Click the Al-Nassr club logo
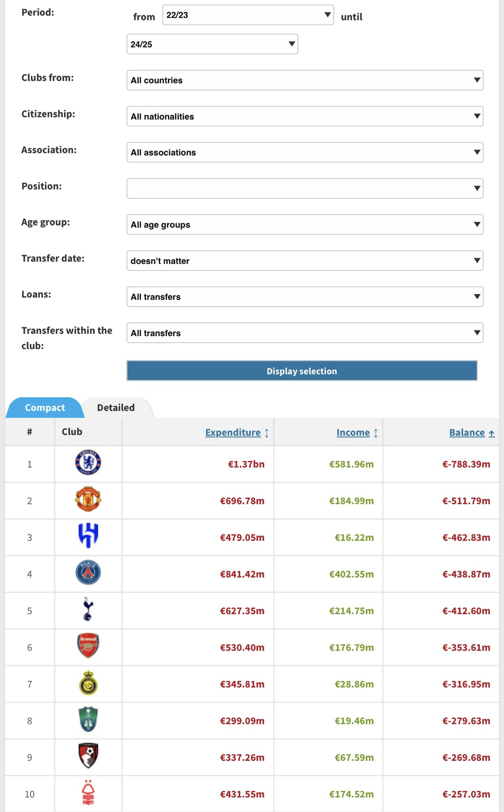 [88, 682]
